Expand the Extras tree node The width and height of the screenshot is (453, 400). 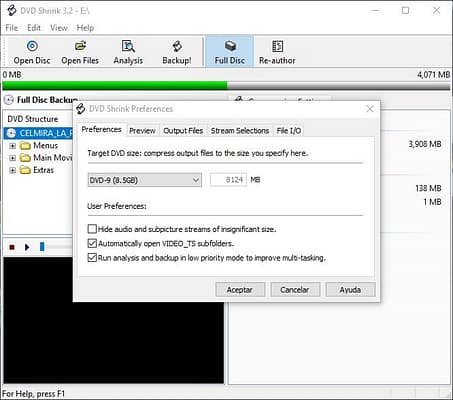point(12,170)
